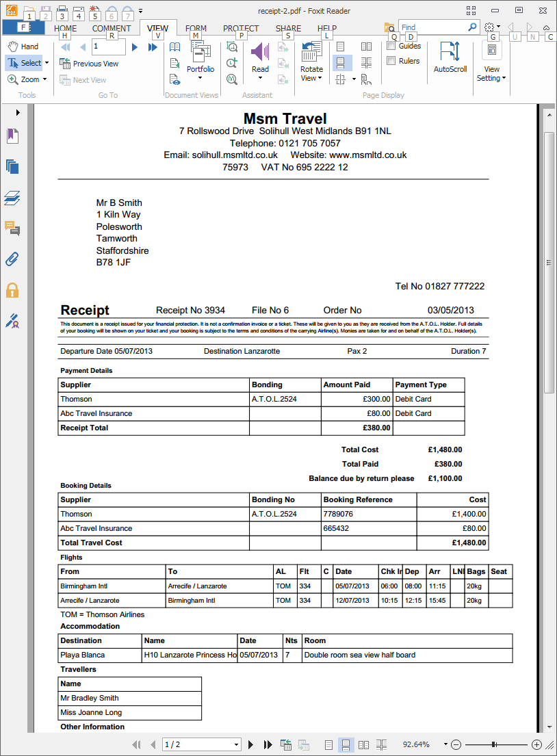Open the Digital Signatures panel
557x756 pixels.
(x=12, y=321)
